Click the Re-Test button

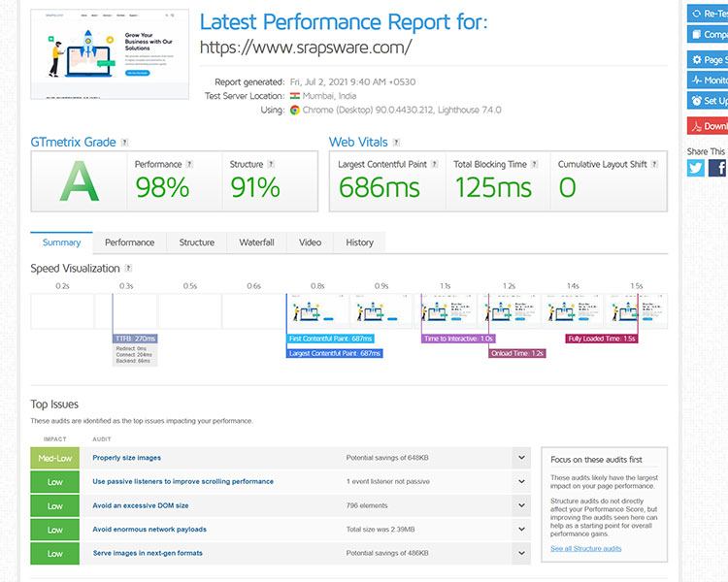point(709,14)
